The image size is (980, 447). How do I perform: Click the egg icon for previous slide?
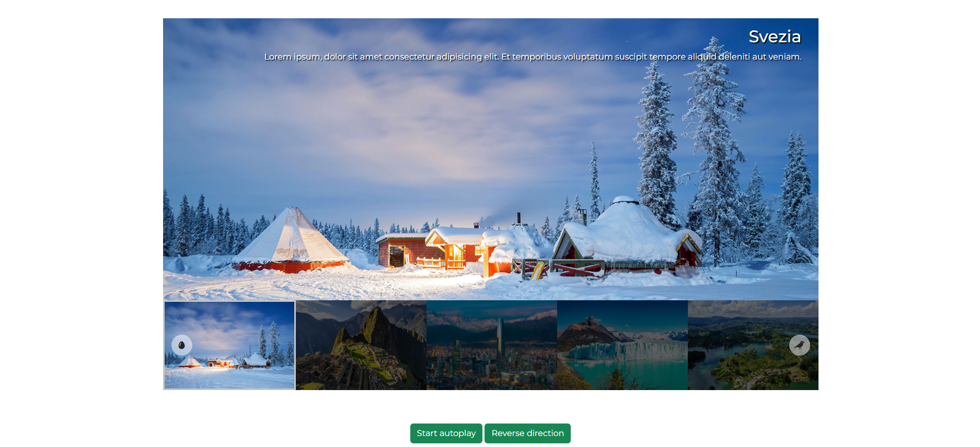click(182, 345)
